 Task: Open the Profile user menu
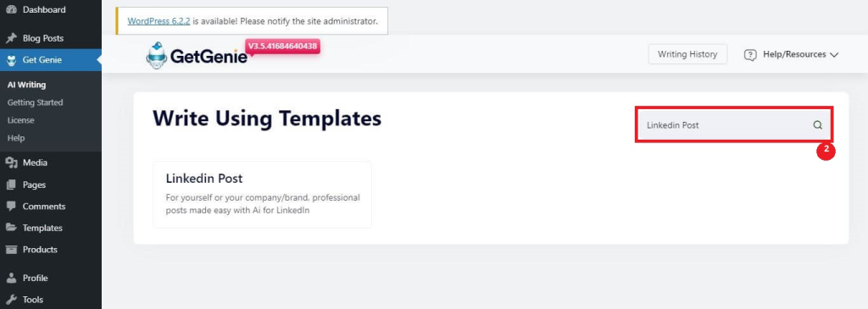(x=26, y=278)
